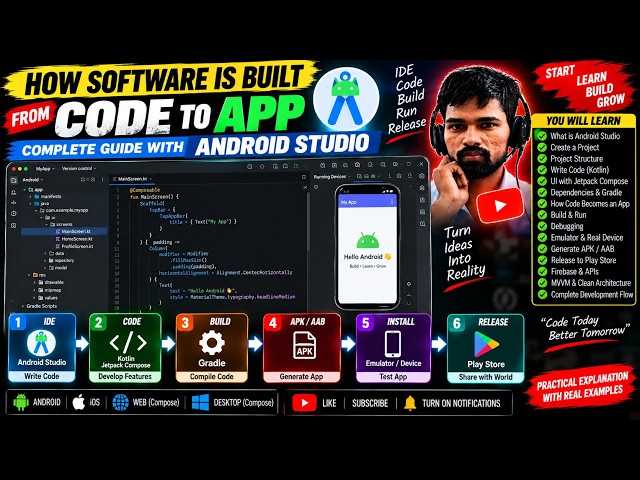The height and width of the screenshot is (480, 640).
Task: Click the globe icon beside WEB (Compose)
Action: click(x=120, y=402)
